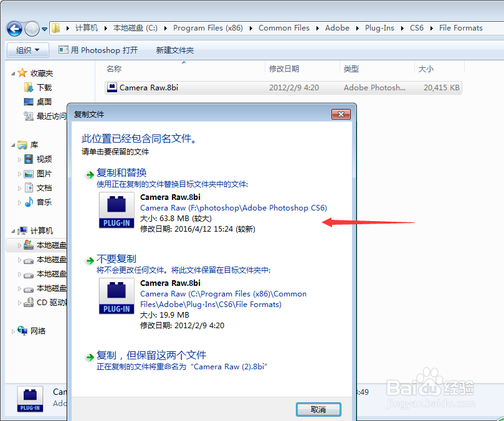Open CD 驱动器 in navigation pane
Viewport: 504px width, 421px height.
[52, 303]
